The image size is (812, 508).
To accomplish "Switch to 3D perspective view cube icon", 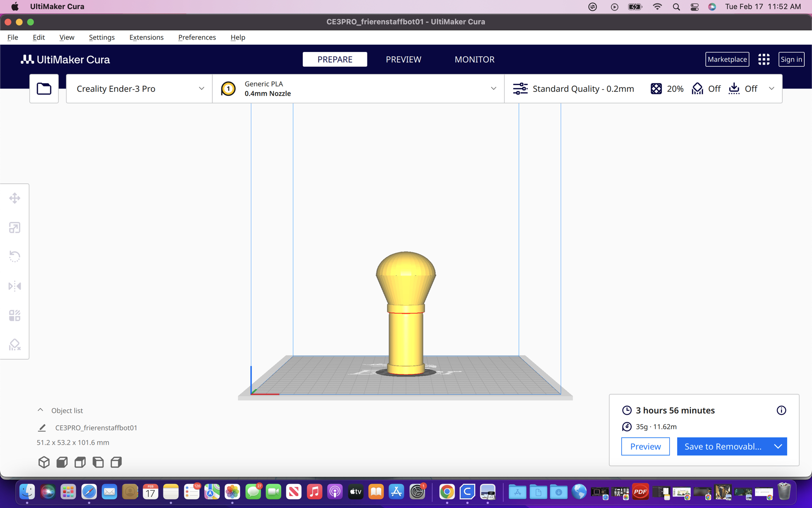I will [x=44, y=462].
